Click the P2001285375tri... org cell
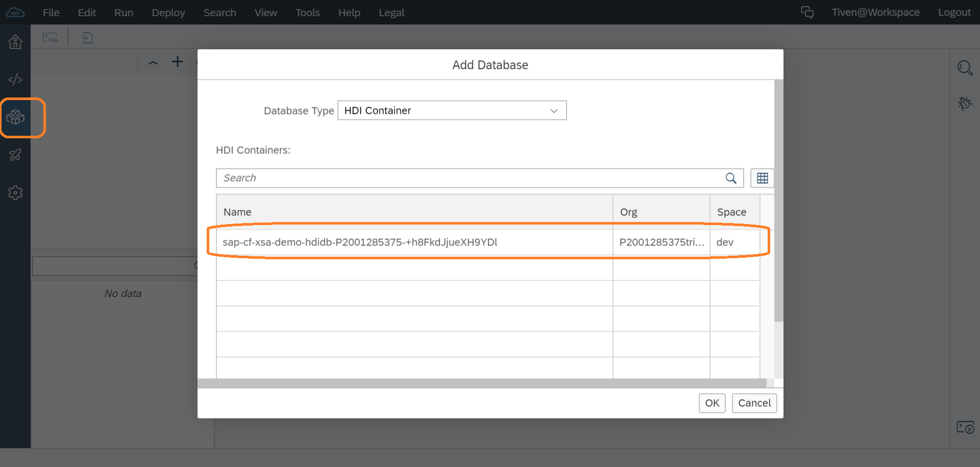Screen dimensions: 980x467 [x=661, y=242]
